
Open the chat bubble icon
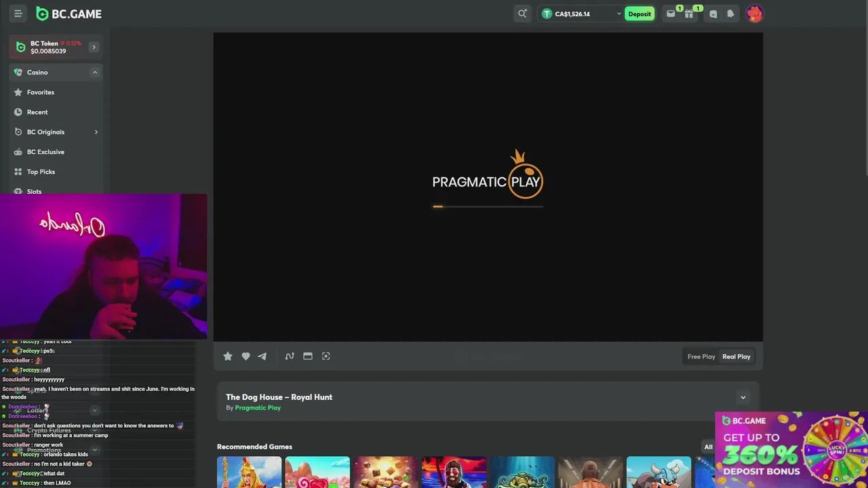pos(713,14)
